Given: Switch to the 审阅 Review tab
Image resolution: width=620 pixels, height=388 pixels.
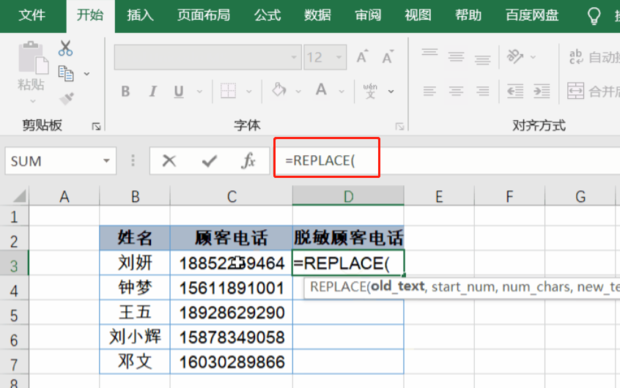Looking at the screenshot, I should 368,15.
